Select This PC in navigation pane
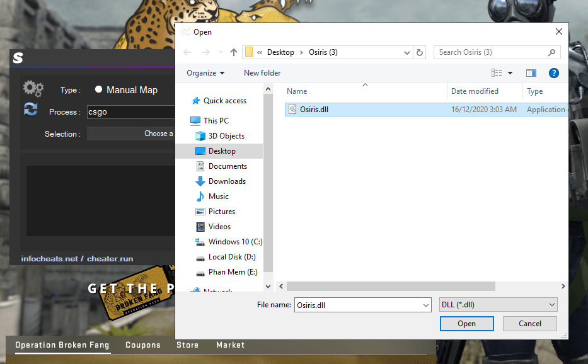Viewport: 588px width, 364px height. point(209,121)
